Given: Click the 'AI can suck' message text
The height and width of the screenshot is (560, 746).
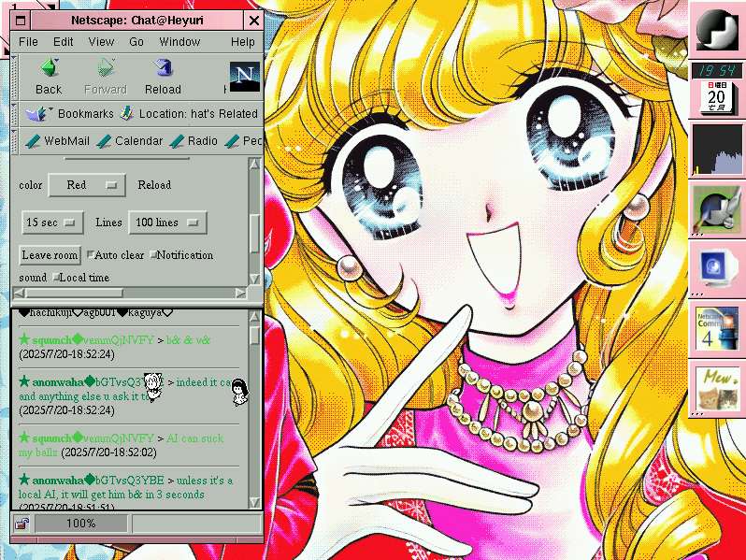Looking at the screenshot, I should 194,438.
